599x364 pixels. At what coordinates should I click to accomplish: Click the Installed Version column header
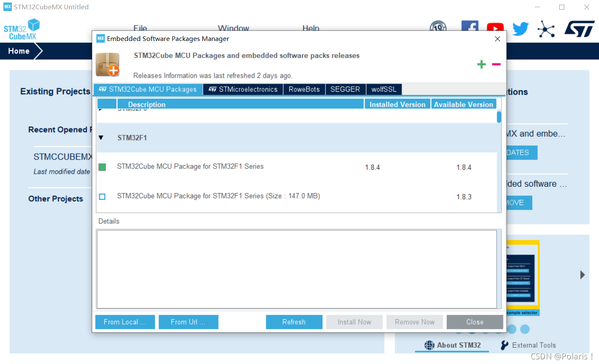pos(397,104)
